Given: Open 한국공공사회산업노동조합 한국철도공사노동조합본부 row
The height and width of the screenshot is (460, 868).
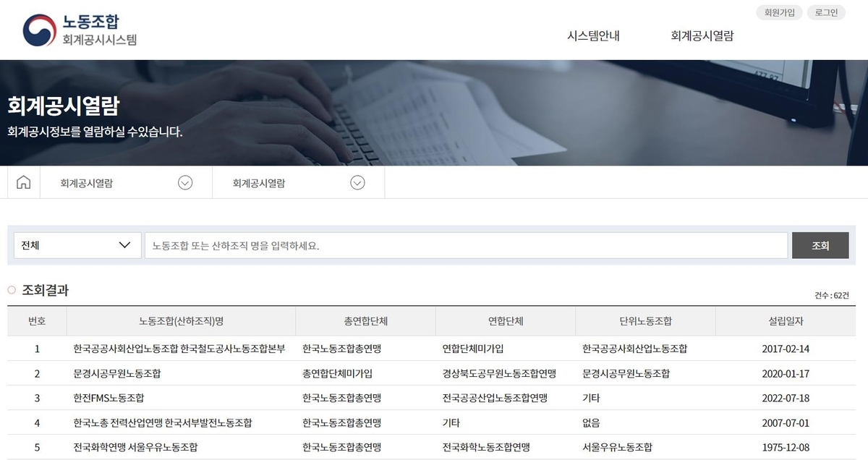Looking at the screenshot, I should [179, 349].
